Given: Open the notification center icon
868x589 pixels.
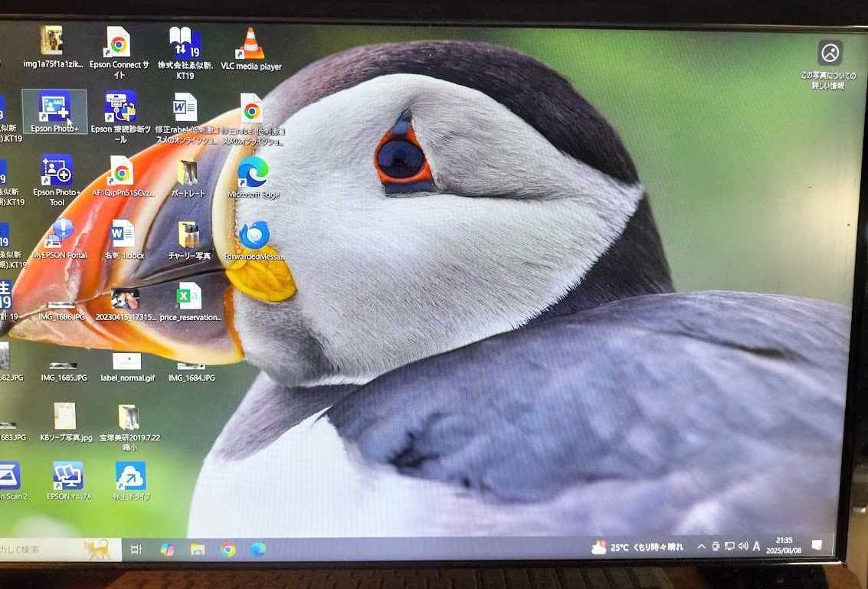Looking at the screenshot, I should click(817, 545).
